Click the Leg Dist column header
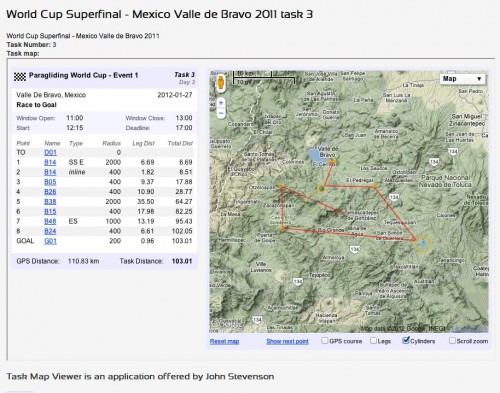Screen dimensions: 500x393 point(143,143)
